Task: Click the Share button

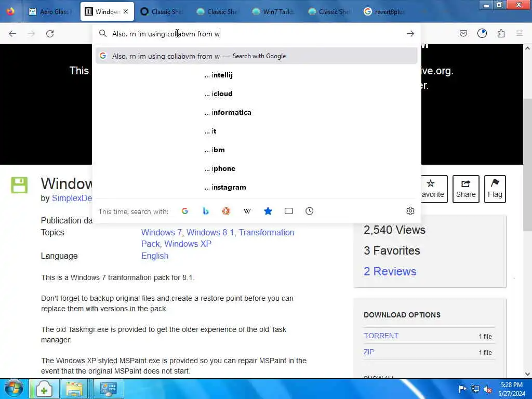Action: coord(466,189)
